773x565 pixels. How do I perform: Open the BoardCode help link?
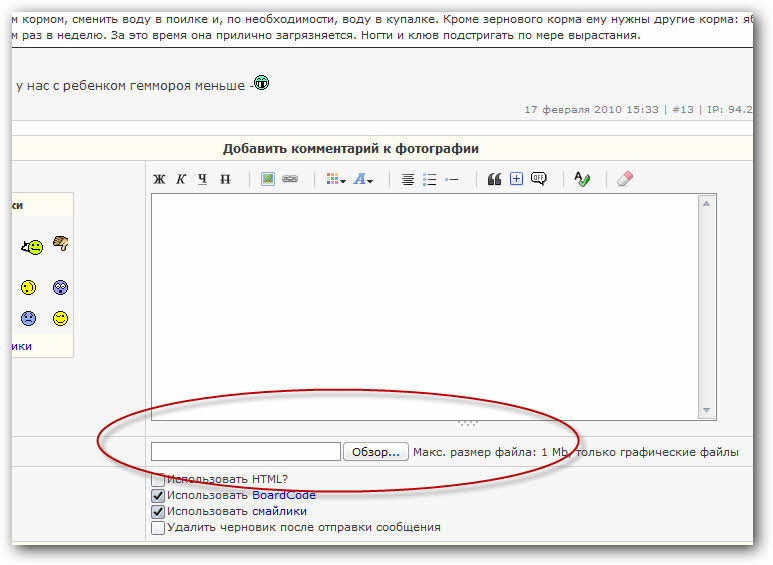(283, 495)
